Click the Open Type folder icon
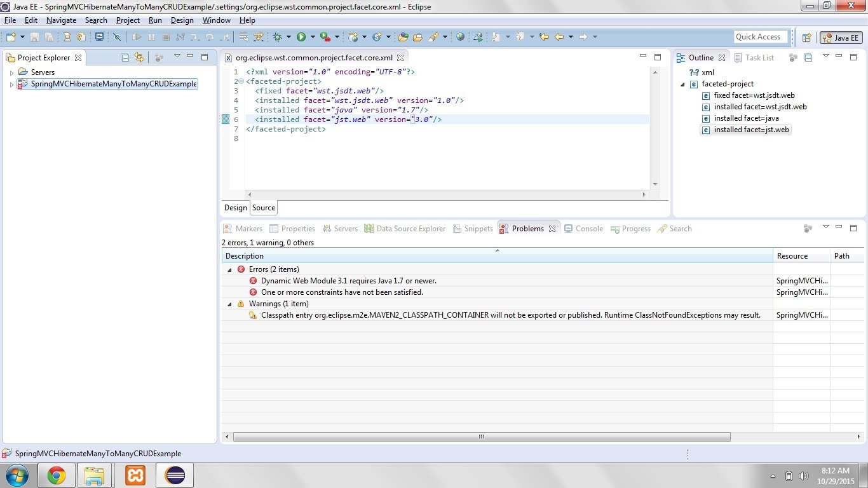This screenshot has width=868, height=488. pyautogui.click(x=403, y=37)
